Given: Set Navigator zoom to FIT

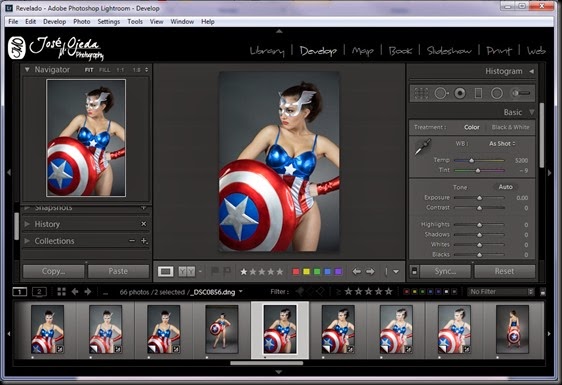Looking at the screenshot, I should (89, 70).
